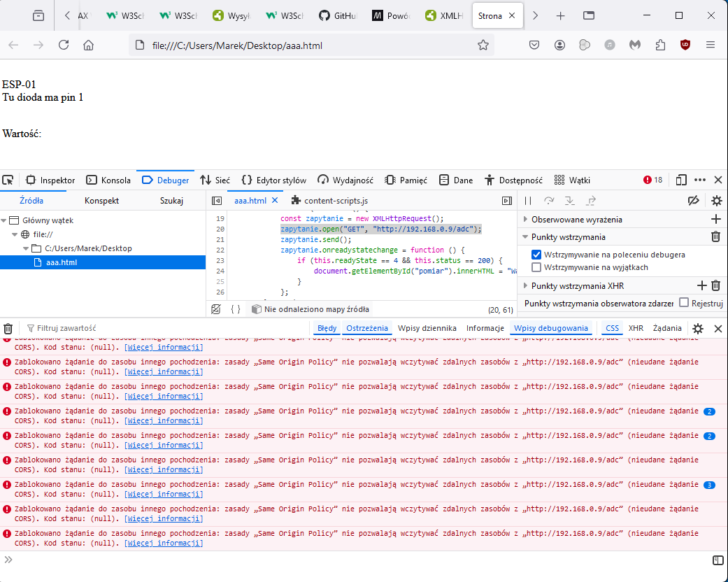Toggle CSS console filter
The height and width of the screenshot is (582, 728).
(x=612, y=328)
